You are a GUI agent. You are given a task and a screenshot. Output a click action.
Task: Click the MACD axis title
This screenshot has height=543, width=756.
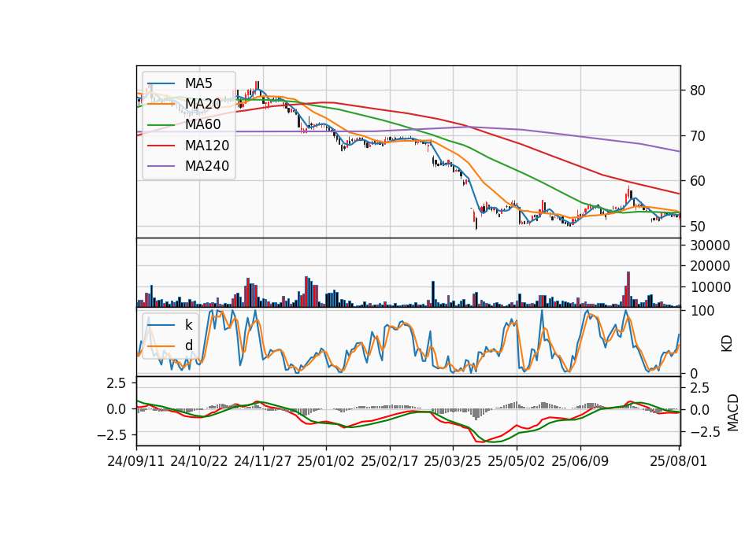point(733,412)
